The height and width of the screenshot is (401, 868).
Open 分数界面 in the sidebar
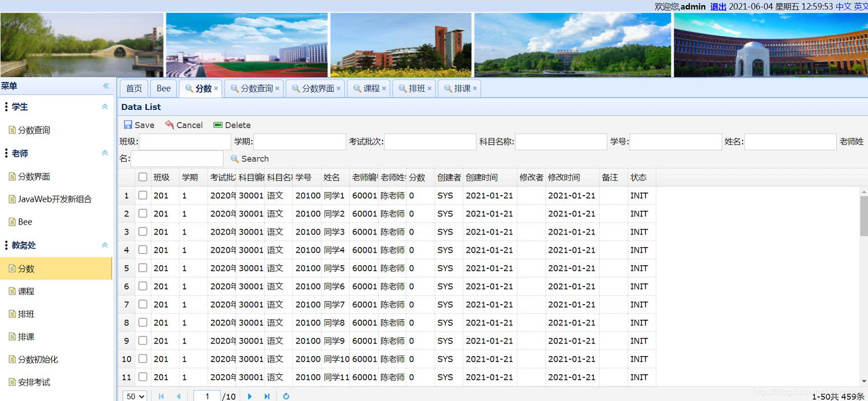click(34, 177)
